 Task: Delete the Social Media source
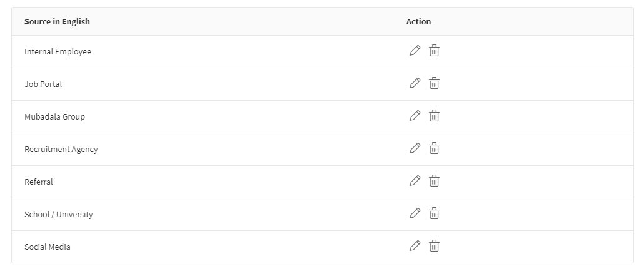click(434, 246)
